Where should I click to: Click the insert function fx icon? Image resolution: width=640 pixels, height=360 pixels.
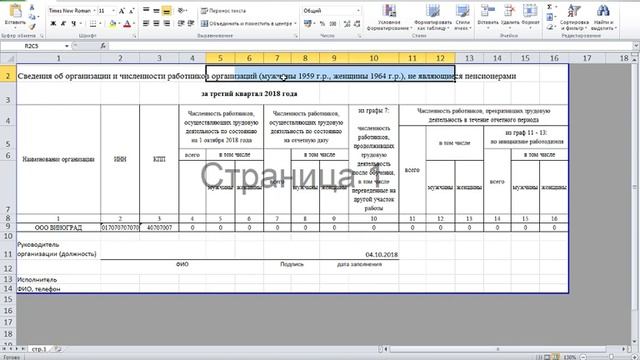point(103,46)
